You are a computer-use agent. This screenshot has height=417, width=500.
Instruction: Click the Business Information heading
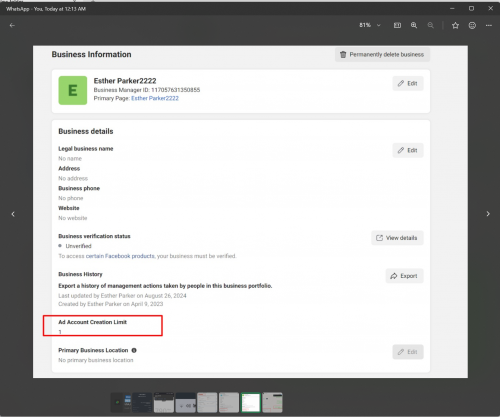click(x=91, y=54)
